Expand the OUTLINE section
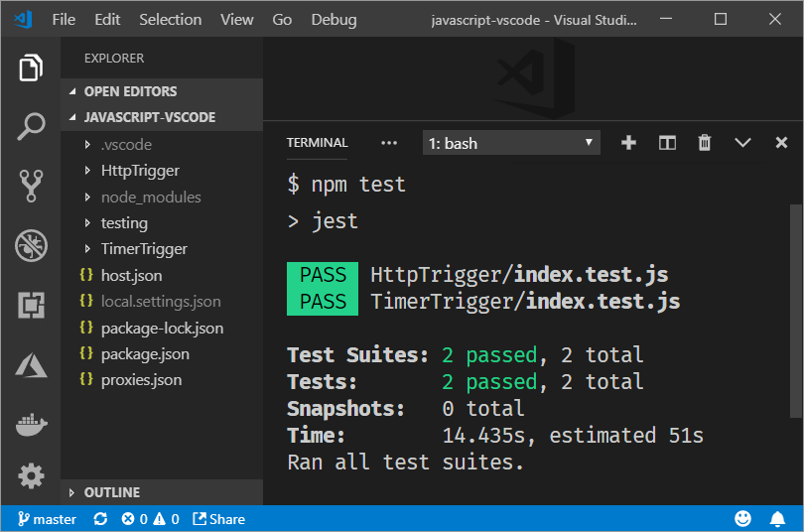 pos(111,492)
